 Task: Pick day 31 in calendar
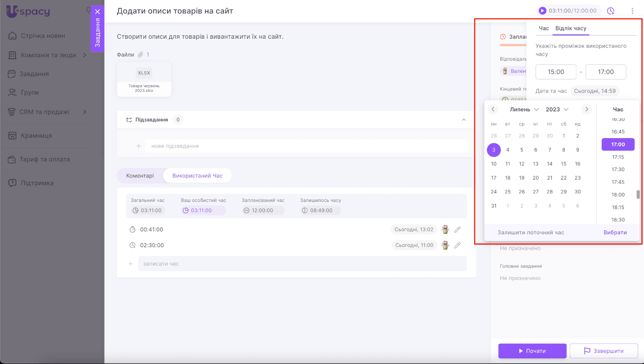[x=494, y=206]
